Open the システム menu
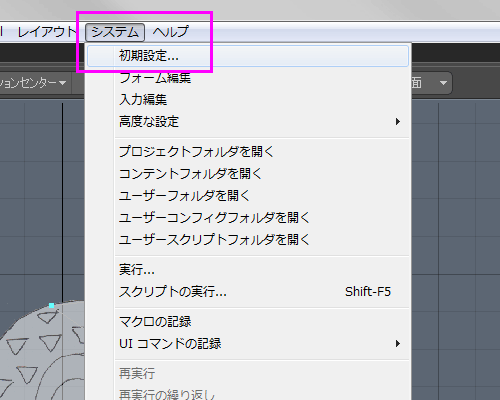500x400 pixels. [115, 32]
